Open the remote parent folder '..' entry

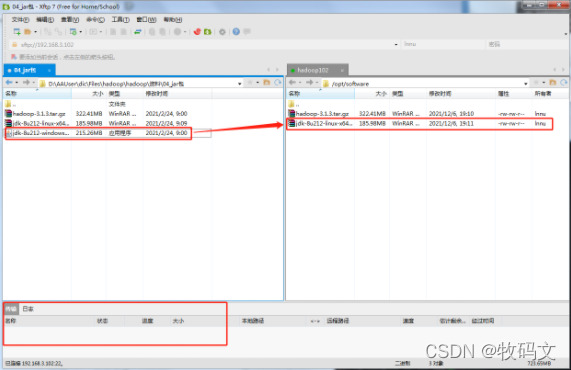pos(294,104)
